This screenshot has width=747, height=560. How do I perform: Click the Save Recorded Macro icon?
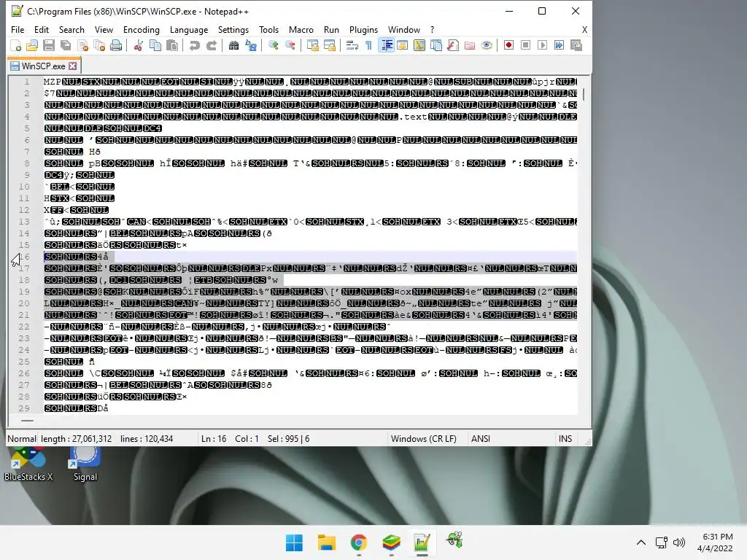point(576,46)
